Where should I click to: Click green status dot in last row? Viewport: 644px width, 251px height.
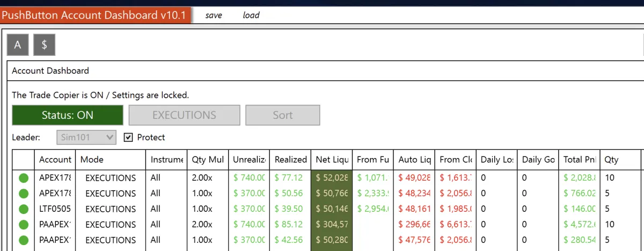coord(24,240)
